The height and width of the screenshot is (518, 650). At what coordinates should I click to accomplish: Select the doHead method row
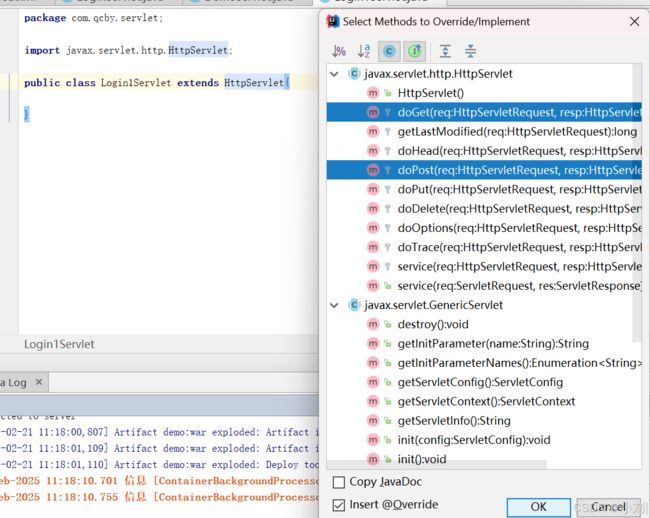(484, 151)
